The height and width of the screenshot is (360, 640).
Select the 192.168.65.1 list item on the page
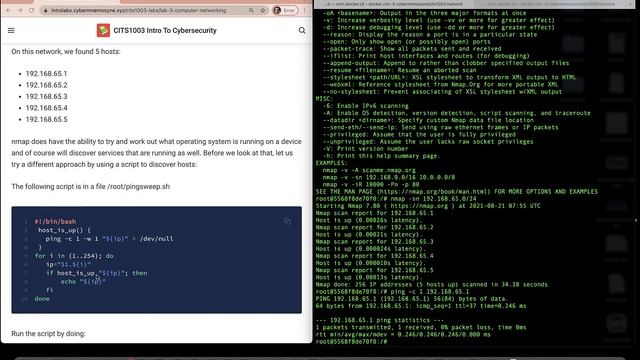point(46,74)
